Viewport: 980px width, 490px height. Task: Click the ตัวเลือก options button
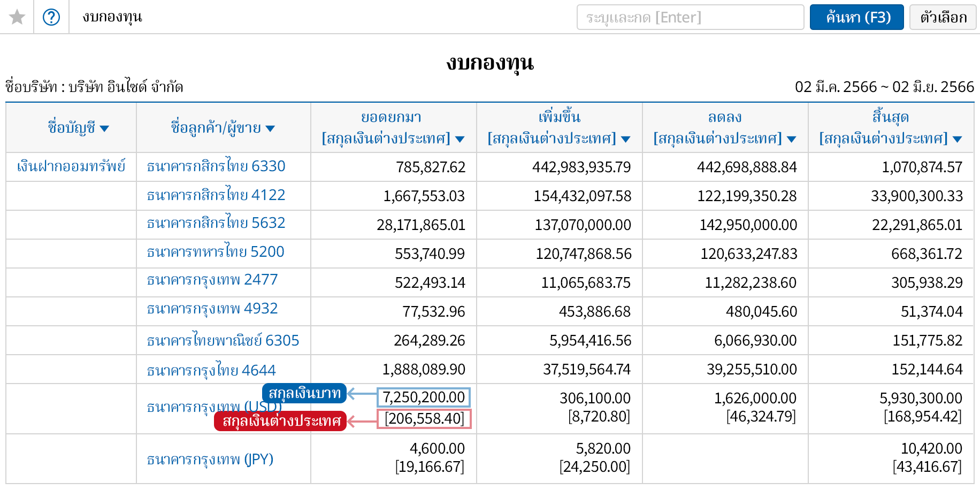[943, 17]
